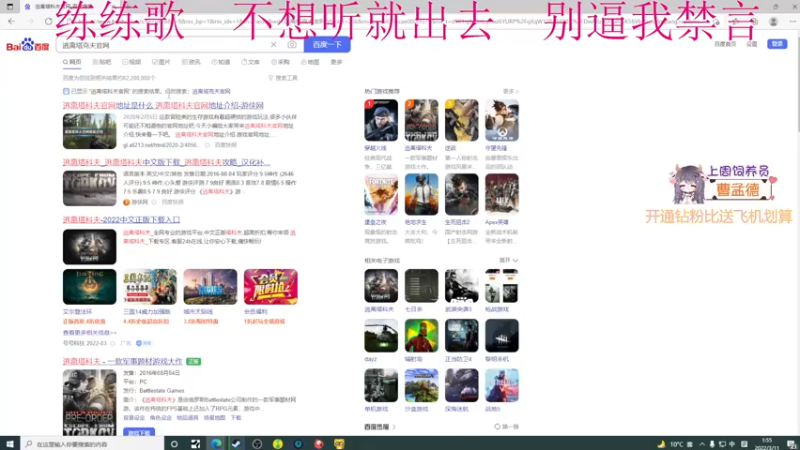This screenshot has height=450, width=800.
Task: Click the 百度一下 search button
Action: tap(327, 45)
